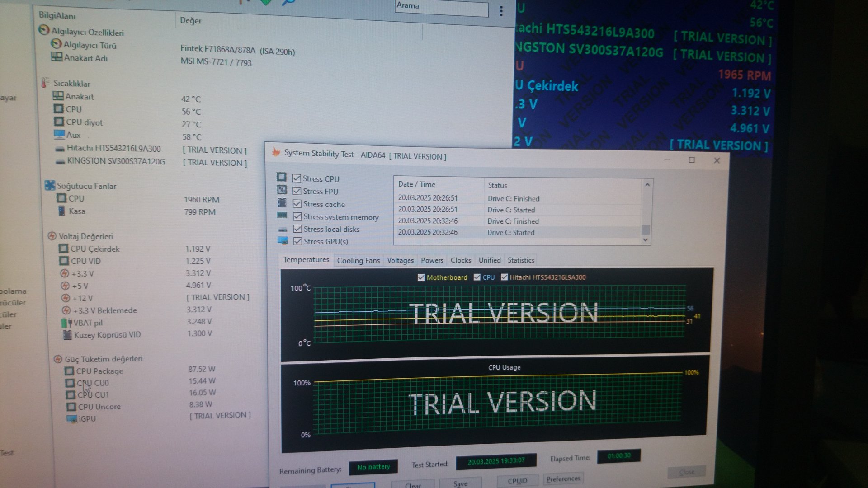Click the Arama search field
The image size is (868, 488).
[441, 8]
